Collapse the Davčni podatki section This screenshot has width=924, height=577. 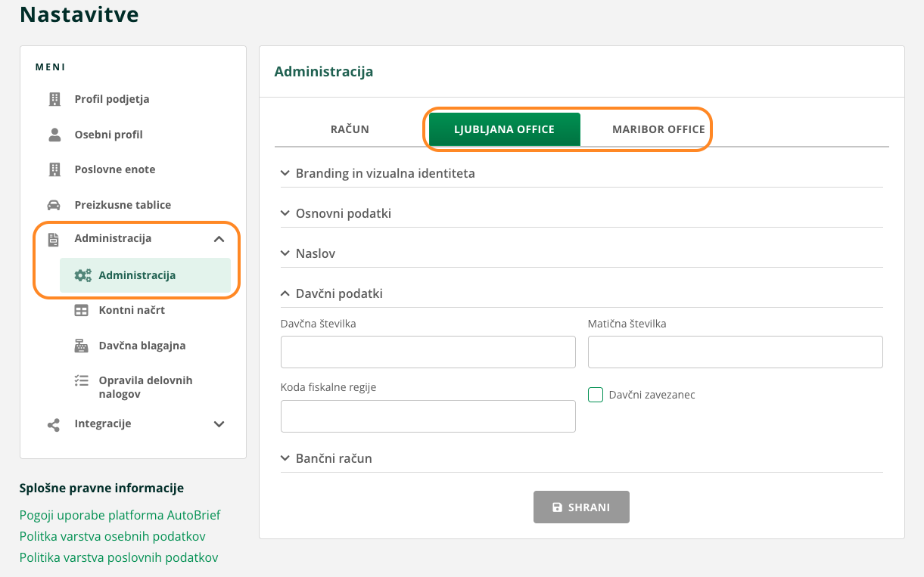285,293
